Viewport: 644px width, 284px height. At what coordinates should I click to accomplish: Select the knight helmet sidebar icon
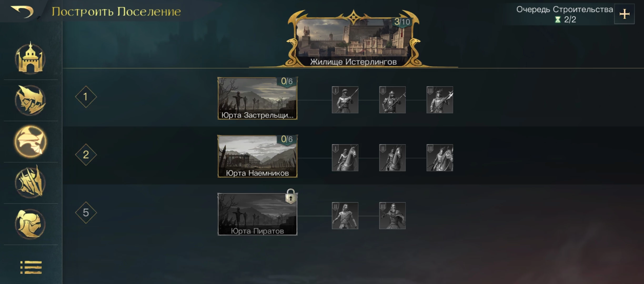pyautogui.click(x=30, y=224)
